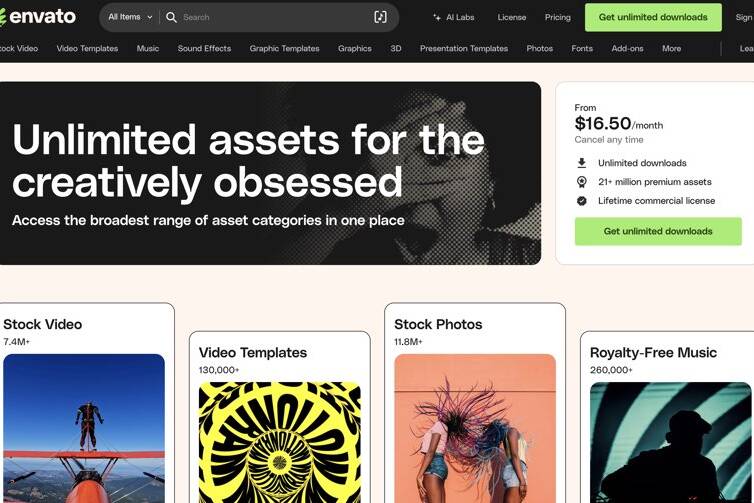The width and height of the screenshot is (754, 503).
Task: Click the music search icon in search bar
Action: 380,17
